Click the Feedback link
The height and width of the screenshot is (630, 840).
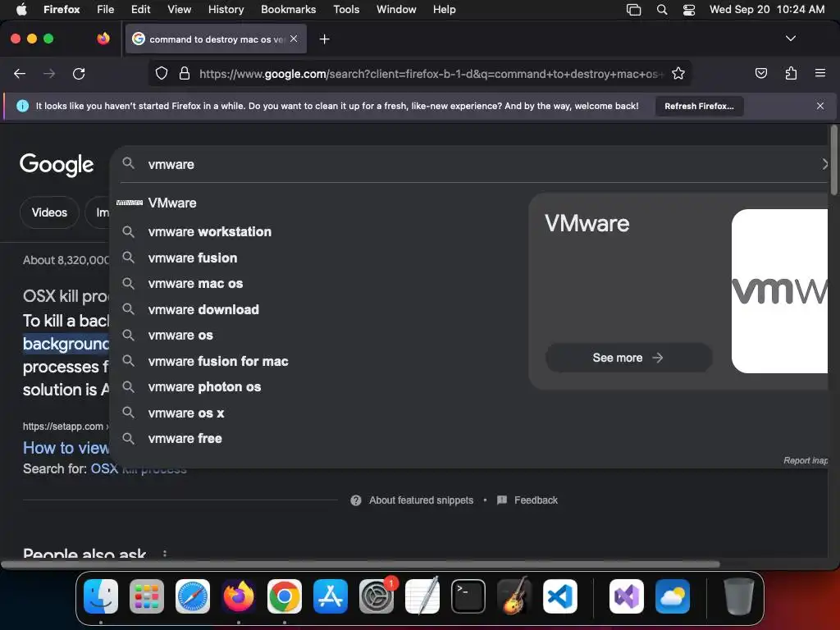point(535,500)
